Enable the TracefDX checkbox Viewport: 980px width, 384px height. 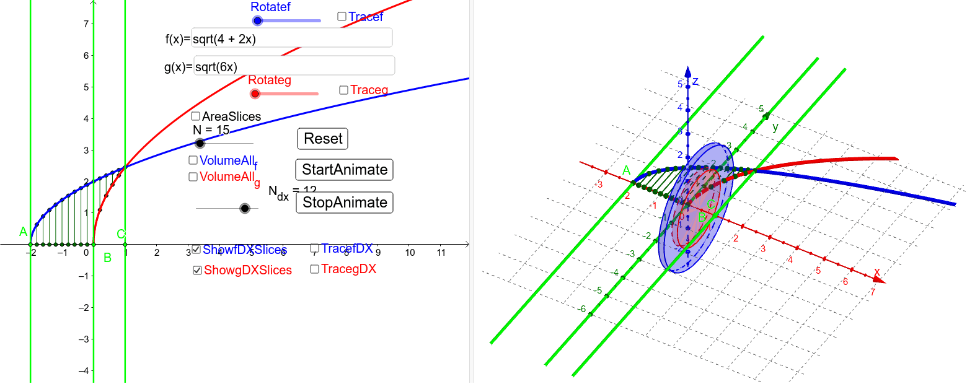[315, 248]
